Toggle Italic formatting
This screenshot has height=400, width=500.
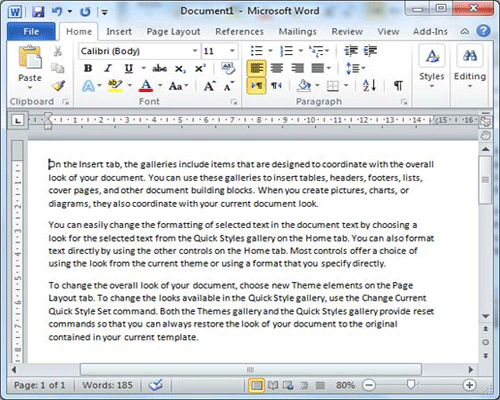click(108, 68)
